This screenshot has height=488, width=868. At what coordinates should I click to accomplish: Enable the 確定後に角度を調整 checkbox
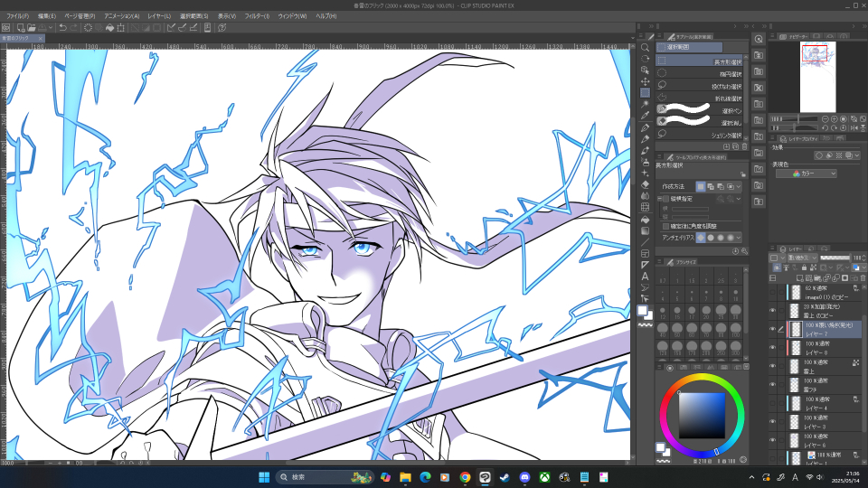[665, 226]
